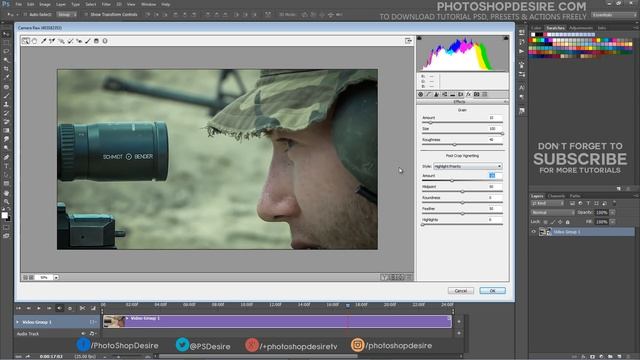
Task: Open the Basic panel tab icon
Action: tap(420, 94)
